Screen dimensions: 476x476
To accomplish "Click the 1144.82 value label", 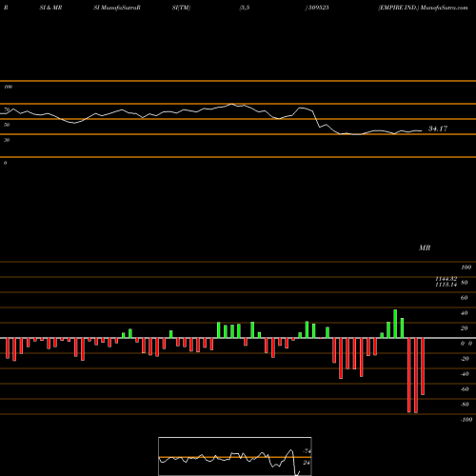I will point(446,279).
